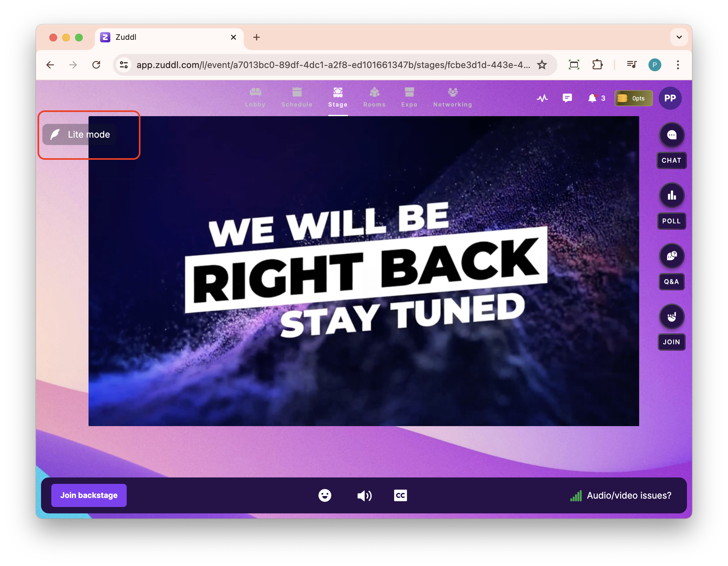The height and width of the screenshot is (566, 728).
Task: Open the Poll bar chart icon
Action: pos(671,195)
